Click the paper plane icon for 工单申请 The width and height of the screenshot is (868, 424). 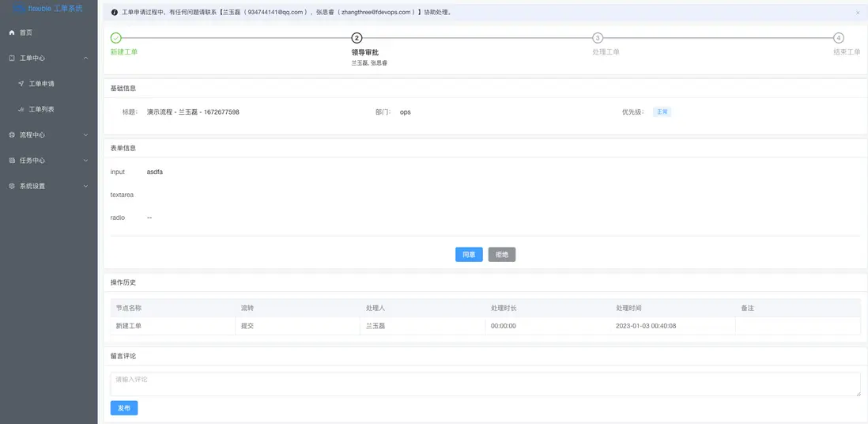pyautogui.click(x=21, y=84)
